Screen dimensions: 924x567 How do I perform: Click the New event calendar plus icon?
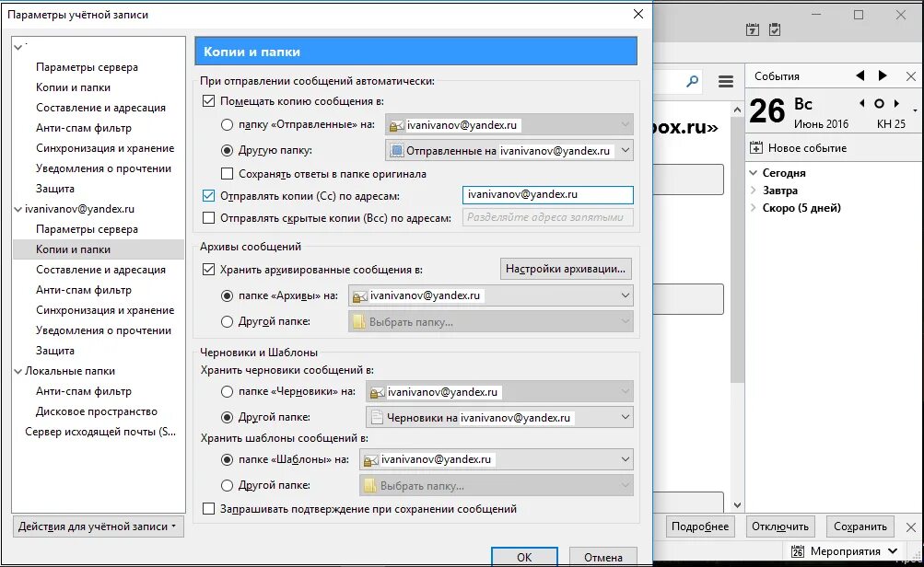pyautogui.click(x=756, y=148)
